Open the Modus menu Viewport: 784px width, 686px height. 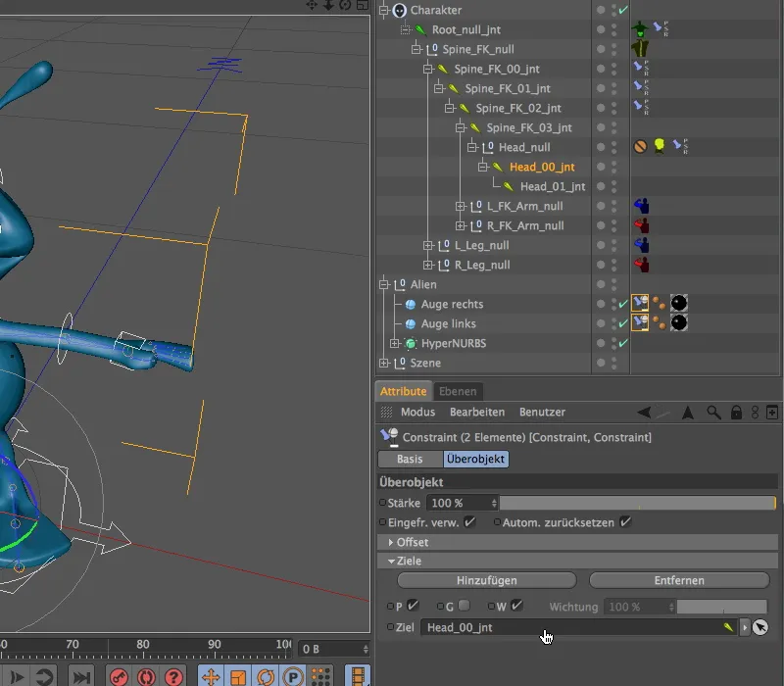tap(418, 412)
